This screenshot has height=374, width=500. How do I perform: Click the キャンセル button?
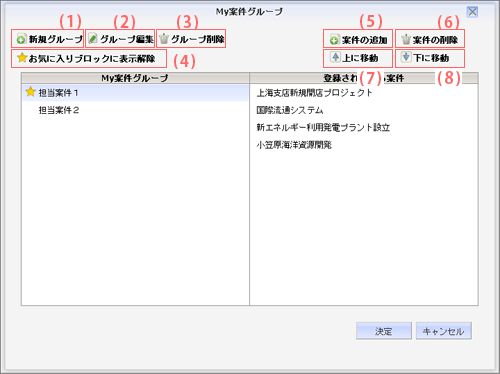443,331
